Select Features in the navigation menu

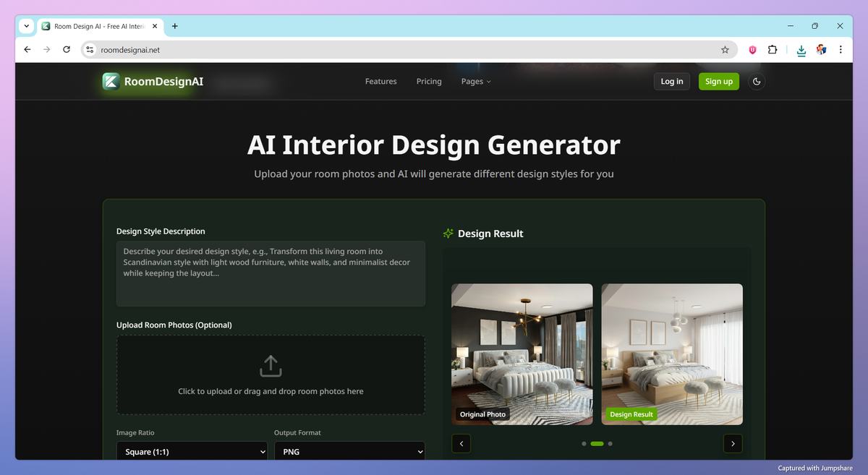click(x=380, y=81)
